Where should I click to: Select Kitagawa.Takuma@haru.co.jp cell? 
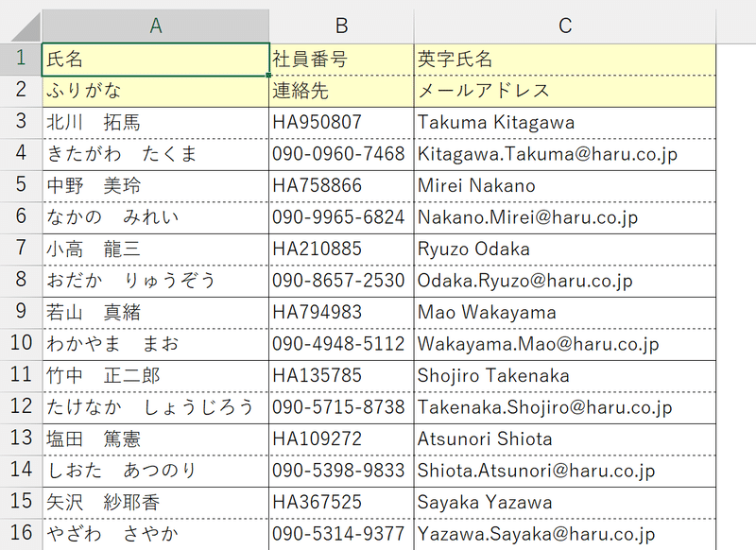tap(564, 155)
